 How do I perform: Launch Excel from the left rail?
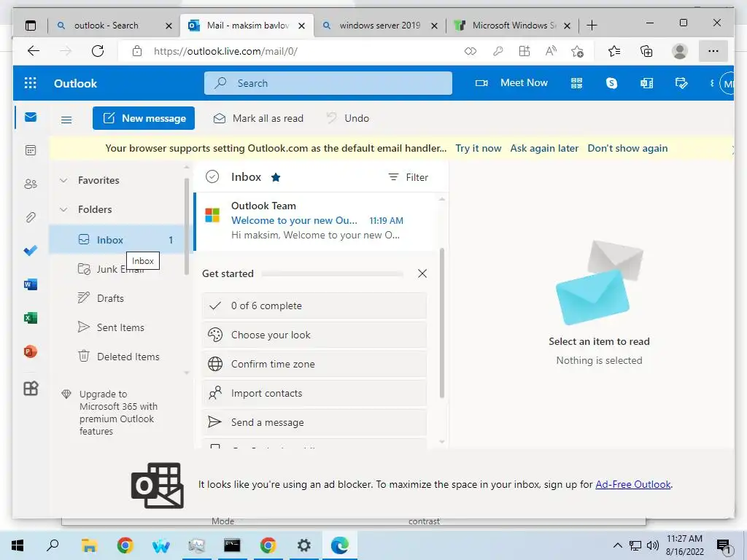tap(31, 318)
